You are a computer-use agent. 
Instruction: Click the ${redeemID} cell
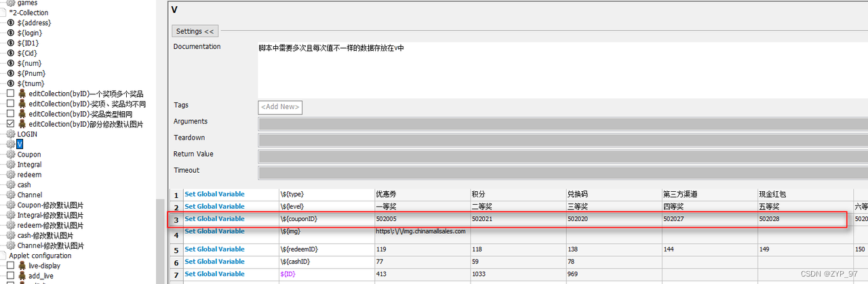point(326,250)
